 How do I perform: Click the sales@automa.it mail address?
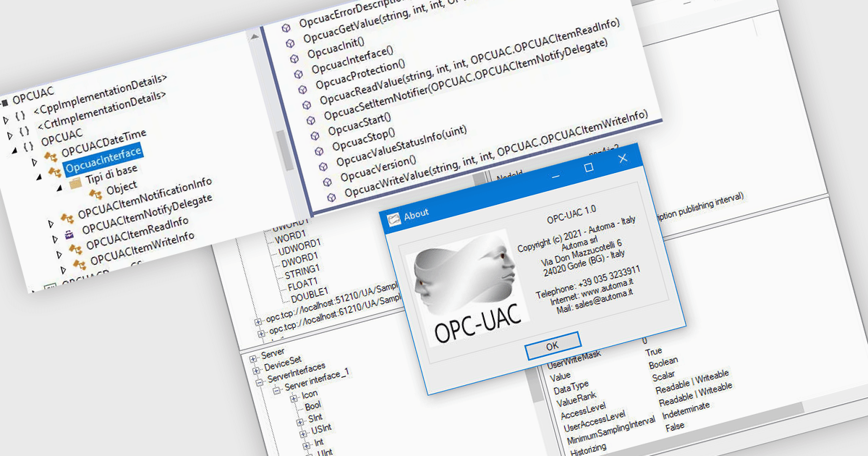(x=604, y=299)
